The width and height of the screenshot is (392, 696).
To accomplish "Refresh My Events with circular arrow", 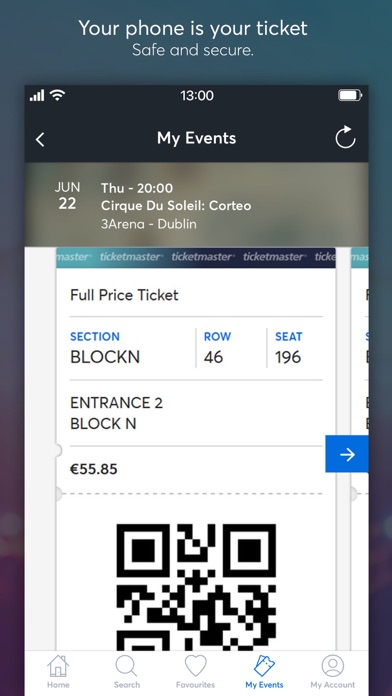I will [x=345, y=137].
